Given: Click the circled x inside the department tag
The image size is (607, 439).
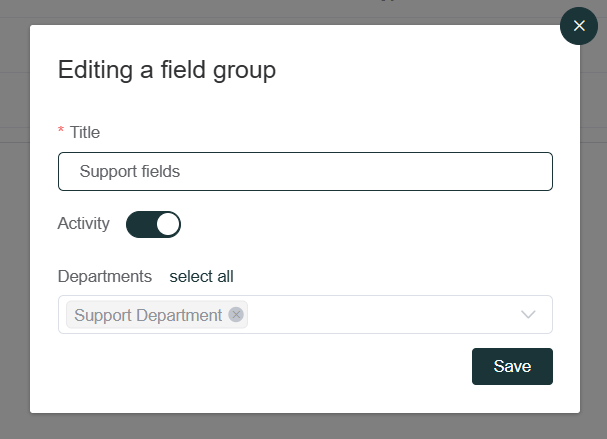Looking at the screenshot, I should pyautogui.click(x=236, y=314).
